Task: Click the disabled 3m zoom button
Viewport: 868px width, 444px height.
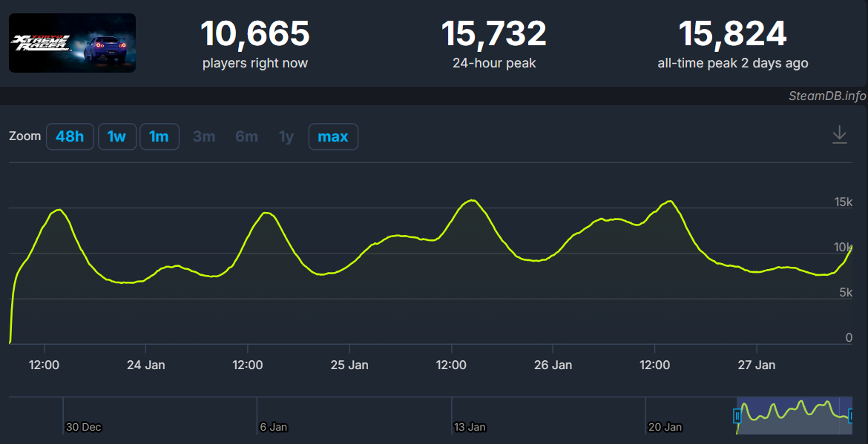Action: [x=204, y=136]
